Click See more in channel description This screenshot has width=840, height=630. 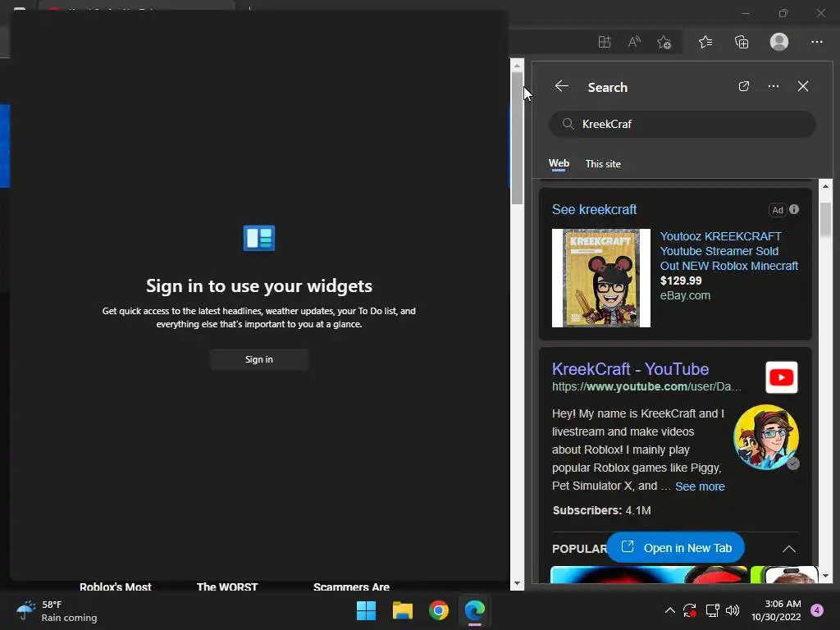click(x=700, y=486)
